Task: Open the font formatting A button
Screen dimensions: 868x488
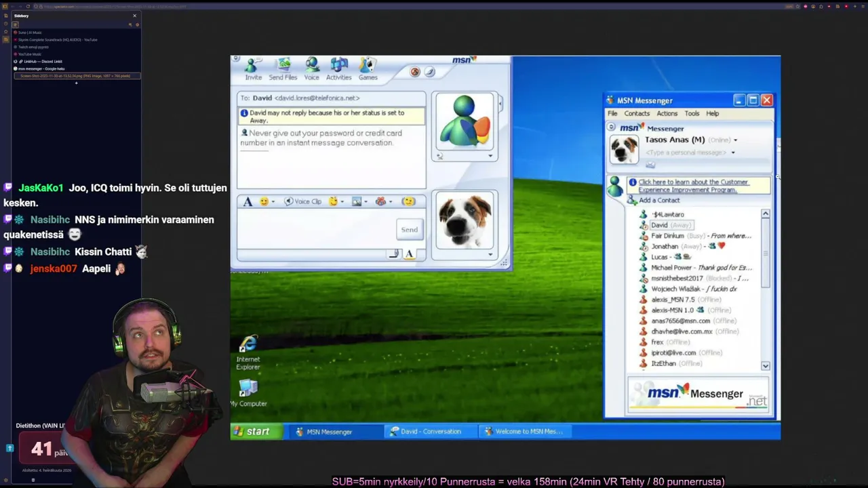Action: (x=248, y=201)
